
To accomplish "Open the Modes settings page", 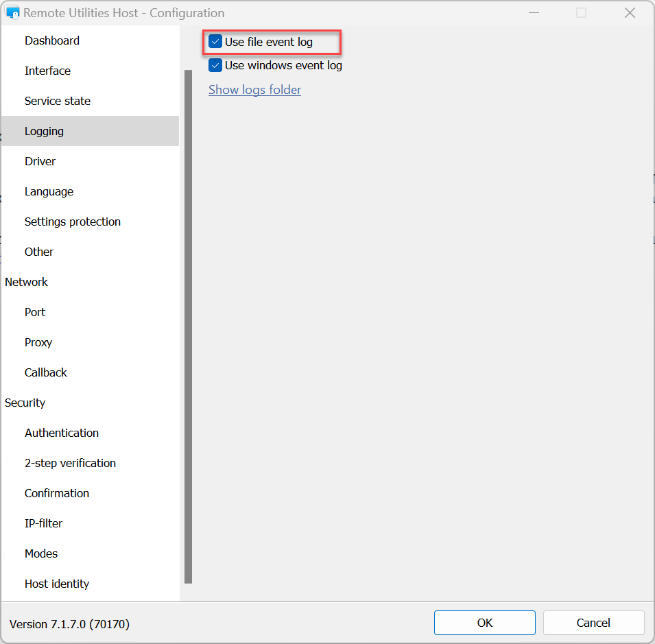I will [91, 553].
